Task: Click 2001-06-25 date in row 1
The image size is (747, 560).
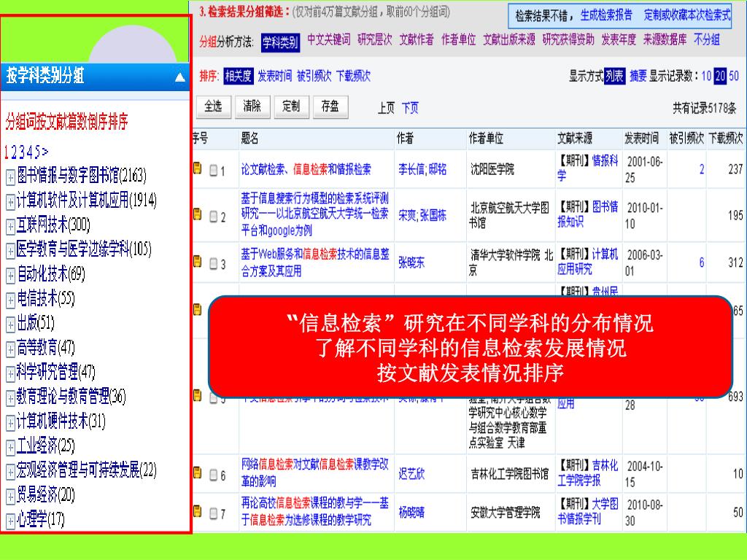Action: (644, 169)
